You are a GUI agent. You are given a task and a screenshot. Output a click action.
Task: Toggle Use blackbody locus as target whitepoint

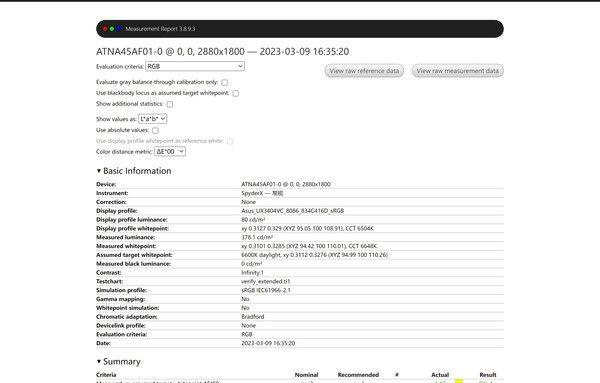pyautogui.click(x=236, y=93)
